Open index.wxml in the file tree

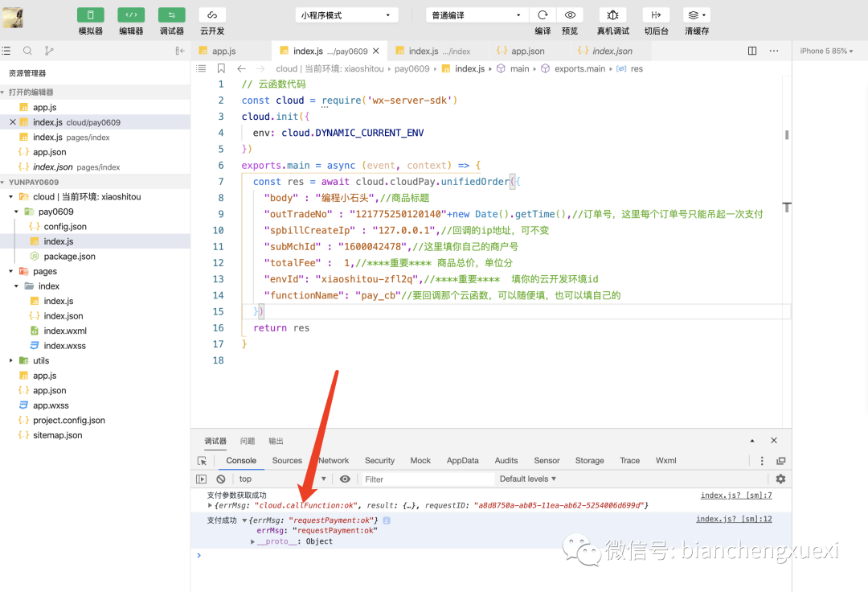pyautogui.click(x=65, y=331)
